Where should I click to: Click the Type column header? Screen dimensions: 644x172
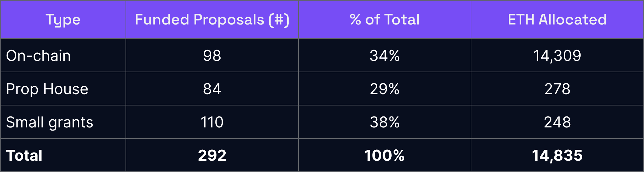coord(63,20)
